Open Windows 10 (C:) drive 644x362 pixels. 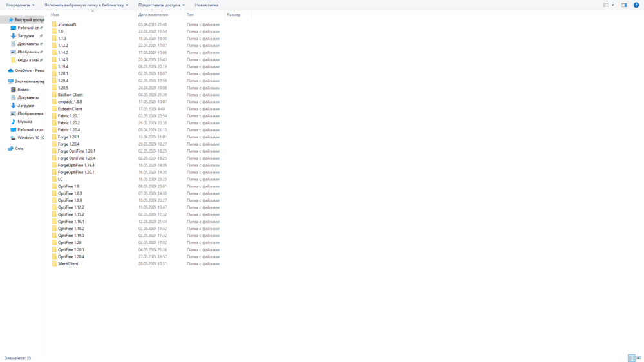(x=27, y=138)
